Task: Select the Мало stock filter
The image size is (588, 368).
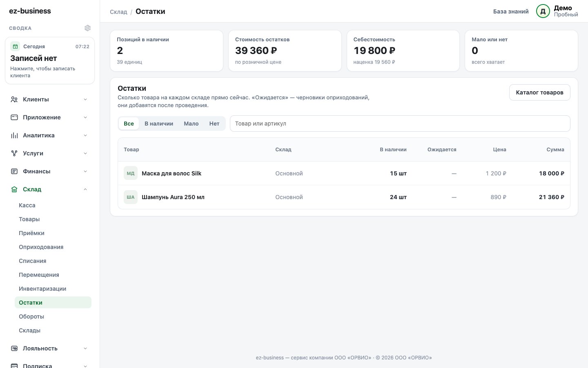Action: coord(191,123)
